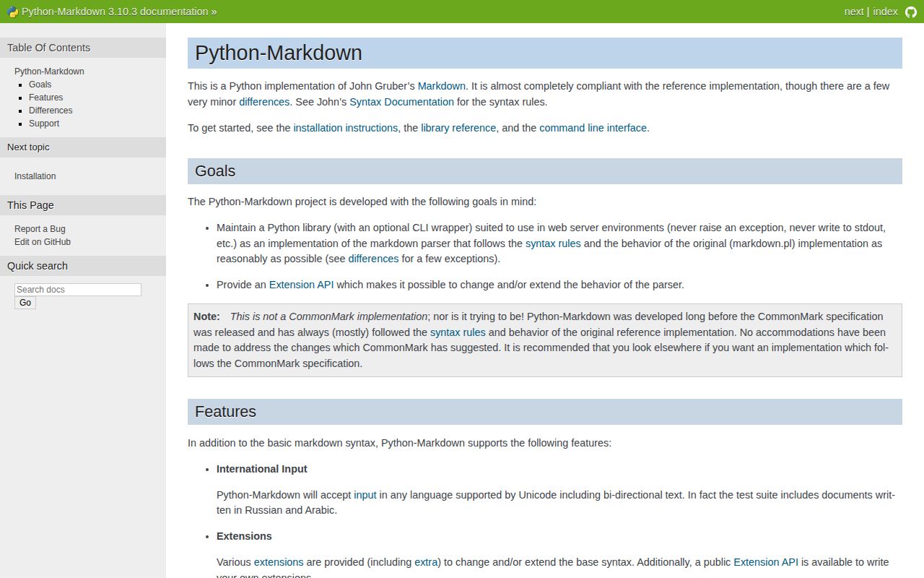Open the GitHub icon in the top bar

pos(911,12)
